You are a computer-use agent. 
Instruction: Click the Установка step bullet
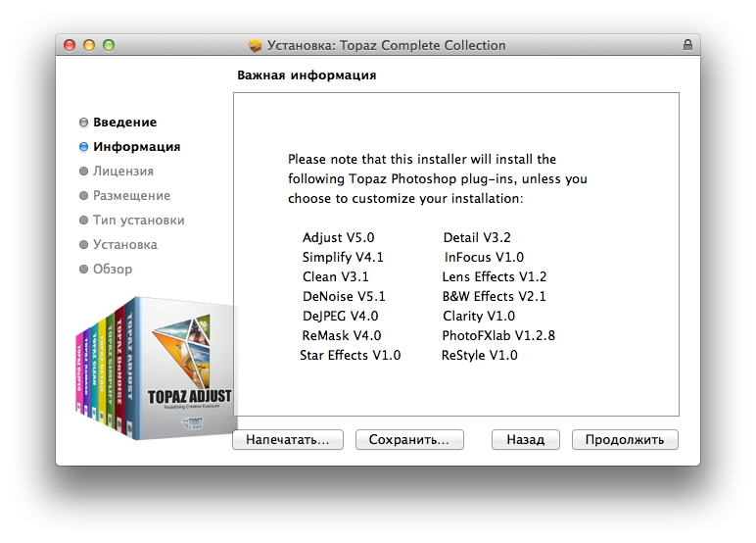tap(83, 245)
